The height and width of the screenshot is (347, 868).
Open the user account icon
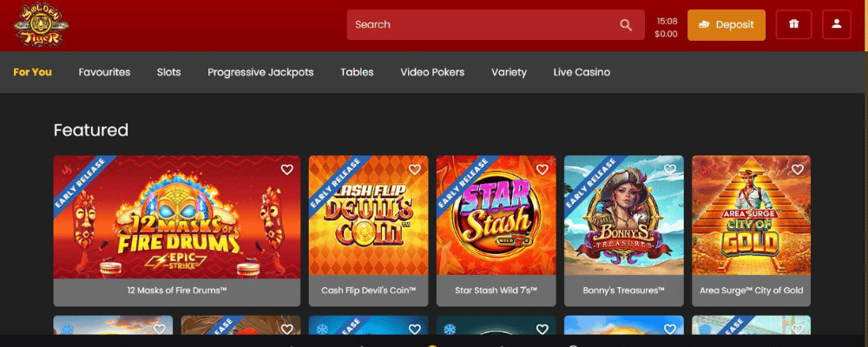tap(837, 24)
